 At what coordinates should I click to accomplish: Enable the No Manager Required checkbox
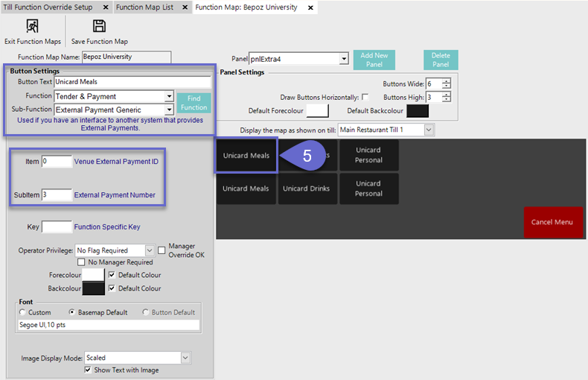click(x=82, y=262)
